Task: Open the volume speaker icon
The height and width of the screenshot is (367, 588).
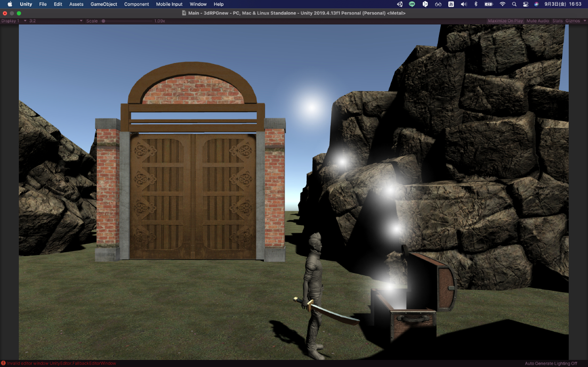Action: [463, 4]
